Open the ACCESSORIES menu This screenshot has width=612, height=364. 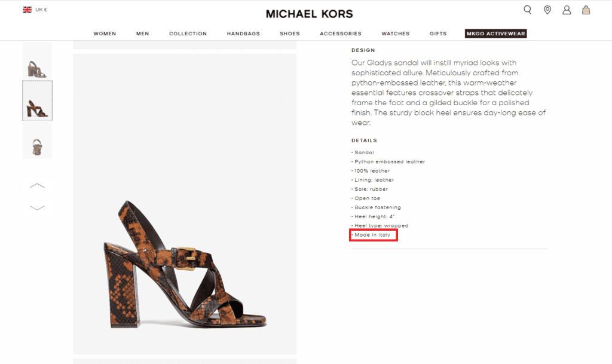[x=340, y=33]
